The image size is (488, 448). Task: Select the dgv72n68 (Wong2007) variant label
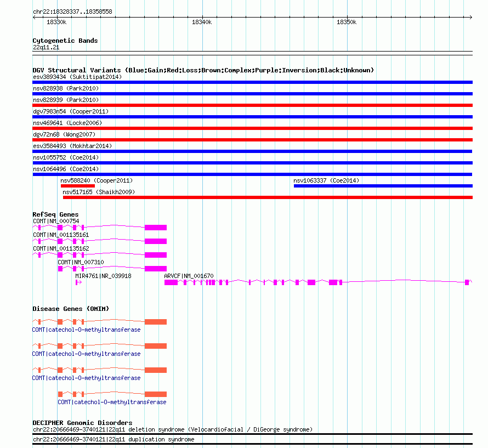[64, 134]
